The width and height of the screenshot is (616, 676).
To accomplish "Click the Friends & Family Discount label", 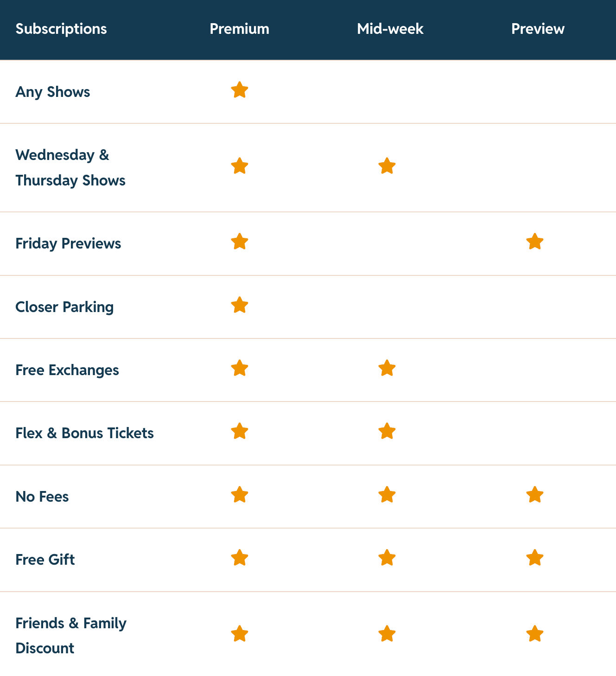I will point(71,636).
